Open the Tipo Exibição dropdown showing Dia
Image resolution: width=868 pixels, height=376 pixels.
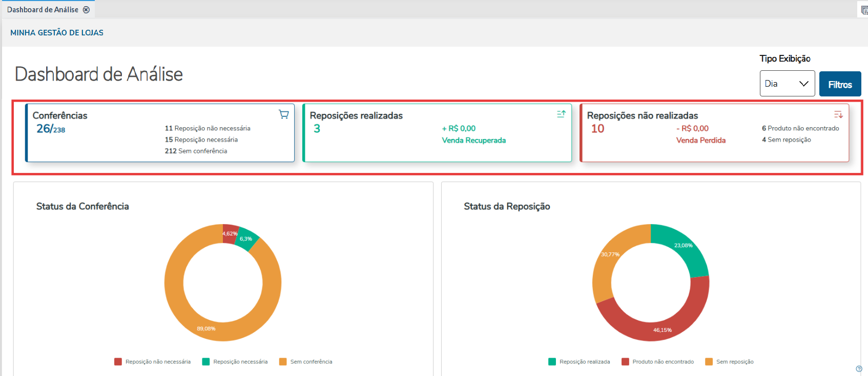point(787,84)
